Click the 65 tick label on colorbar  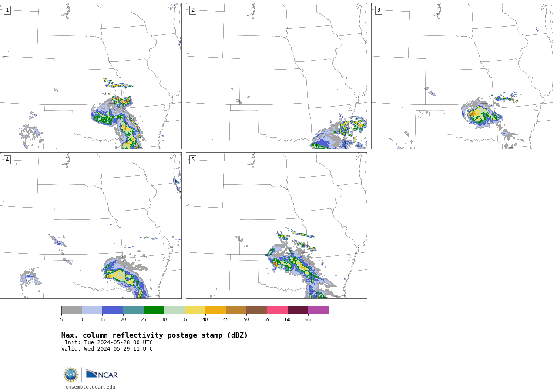[x=308, y=320]
